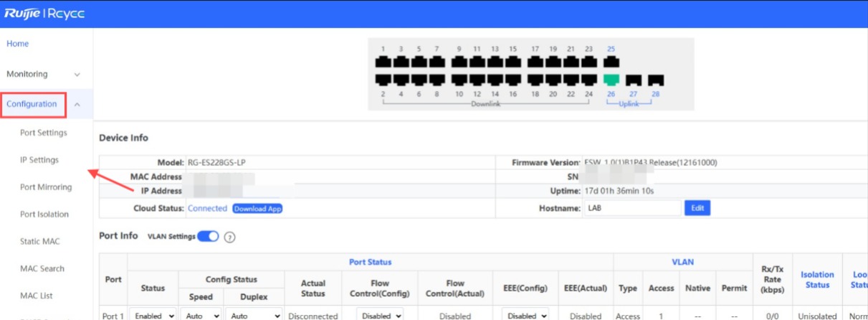Expand the Monitoring menu
Viewport: 868px width, 320px height.
(x=43, y=74)
